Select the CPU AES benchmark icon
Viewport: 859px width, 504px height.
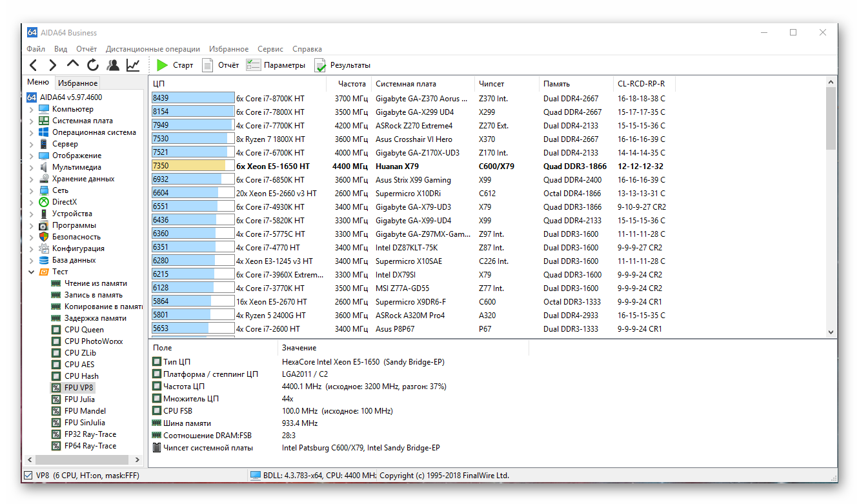56,365
